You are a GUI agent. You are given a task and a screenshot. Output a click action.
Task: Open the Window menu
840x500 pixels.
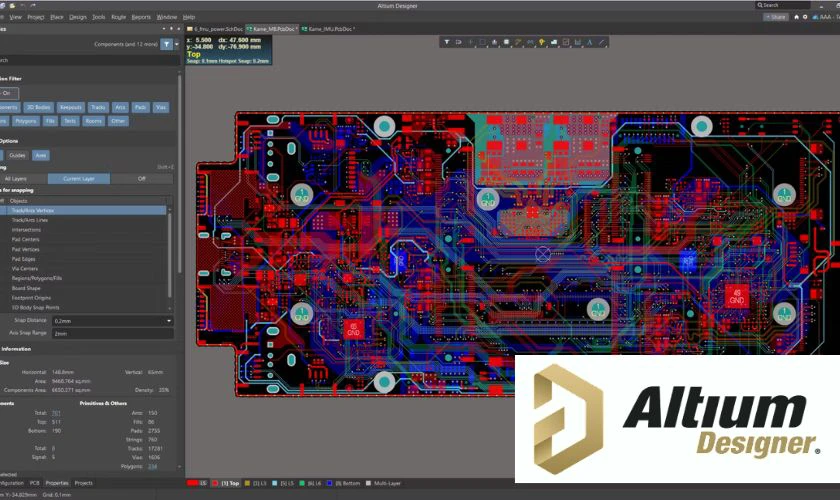(167, 17)
